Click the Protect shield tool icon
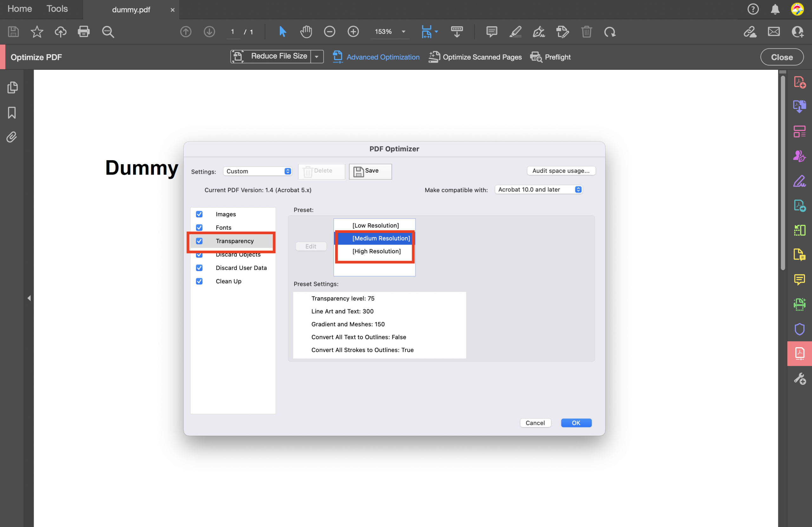Image resolution: width=812 pixels, height=527 pixels. (x=799, y=329)
